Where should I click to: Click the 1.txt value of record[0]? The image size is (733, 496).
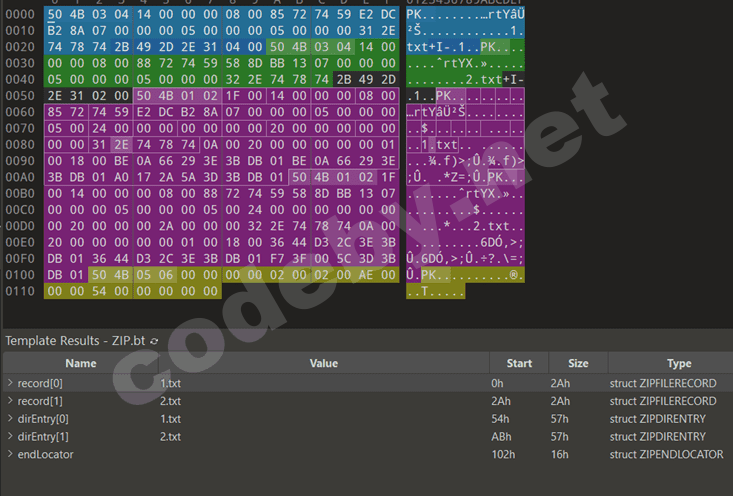(x=171, y=383)
